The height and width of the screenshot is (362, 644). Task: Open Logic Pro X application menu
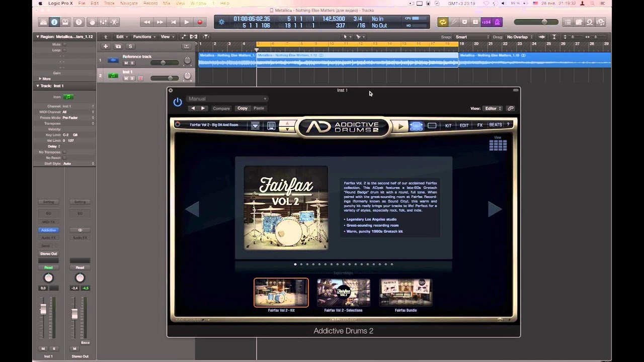coord(60,4)
